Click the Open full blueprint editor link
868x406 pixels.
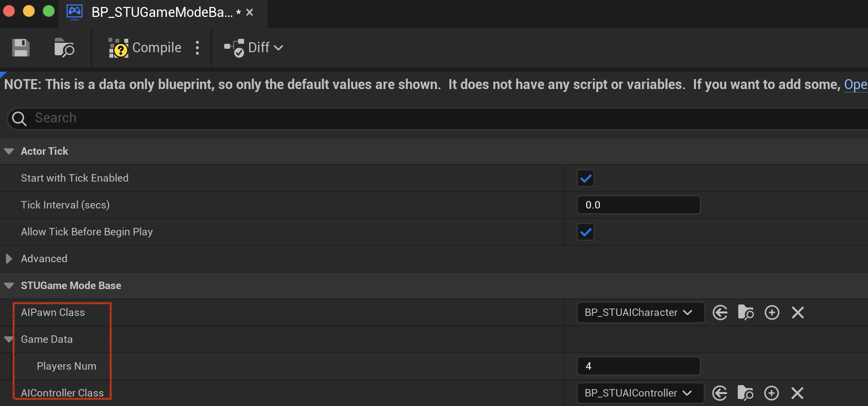pos(856,85)
